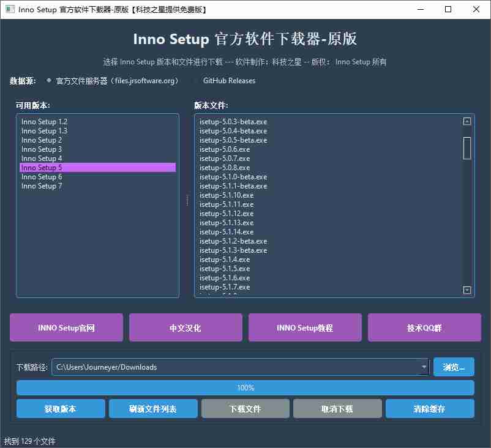The width and height of the screenshot is (491, 448).
Task: Choose file isetup-5.1.7.exe
Action: tap(329, 287)
